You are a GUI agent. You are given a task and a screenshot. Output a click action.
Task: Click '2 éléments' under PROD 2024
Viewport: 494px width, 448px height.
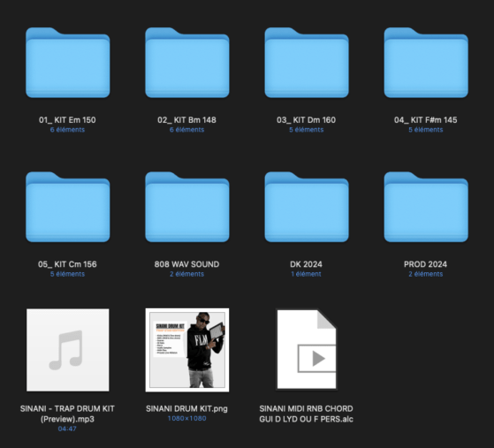point(426,274)
